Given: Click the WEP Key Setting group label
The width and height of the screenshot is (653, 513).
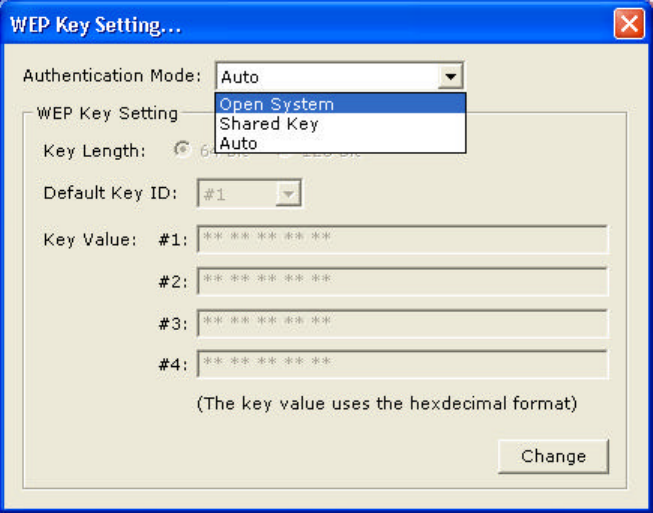Looking at the screenshot, I should tap(106, 113).
